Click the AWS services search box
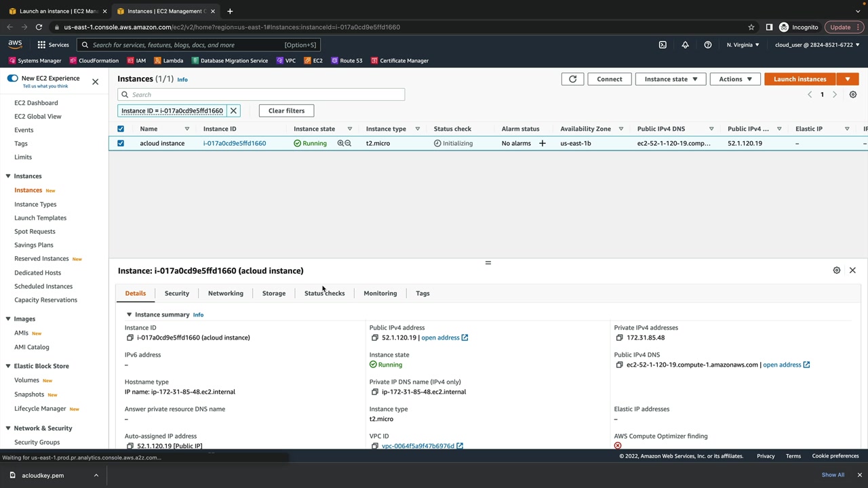Screen dimensions: 868x488 [198, 45]
